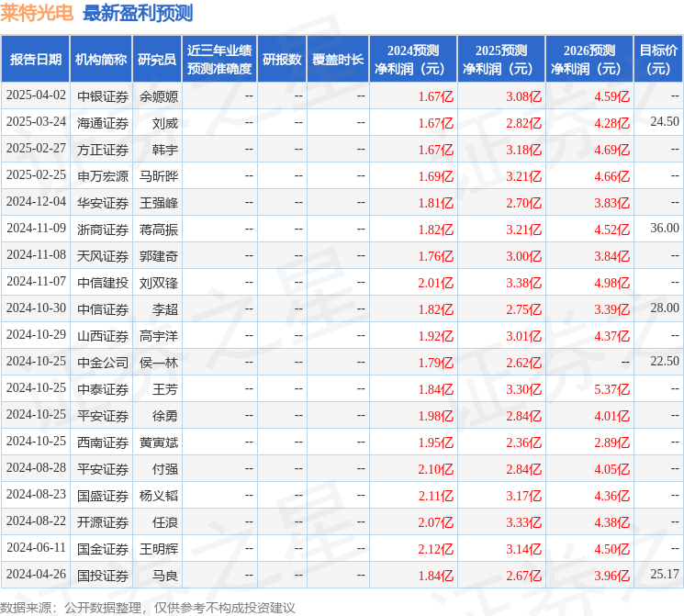The height and width of the screenshot is (616, 684).
Task: Click 2025 forecast value 2.70亿
Action: [x=524, y=203]
